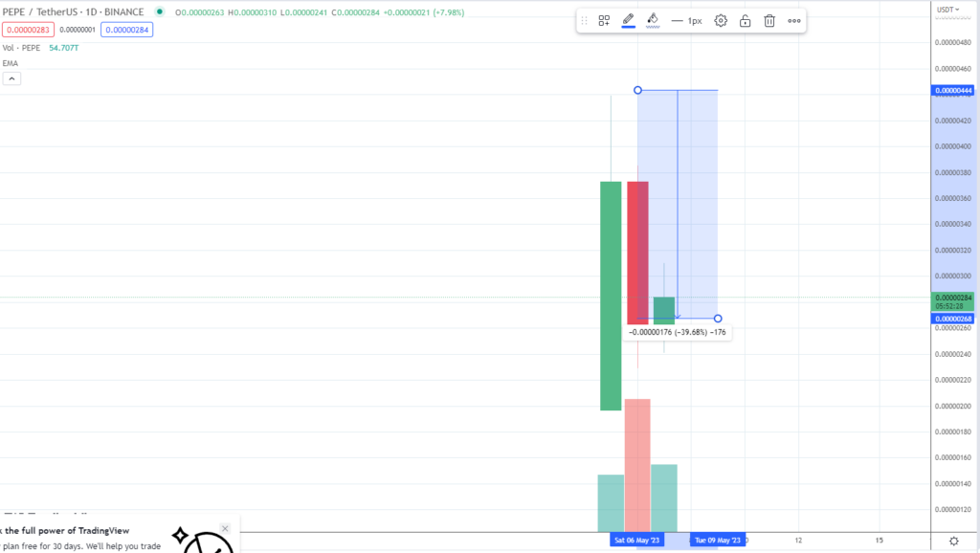
Task: Click the blue buy price 0.00000284 button
Action: (x=127, y=30)
